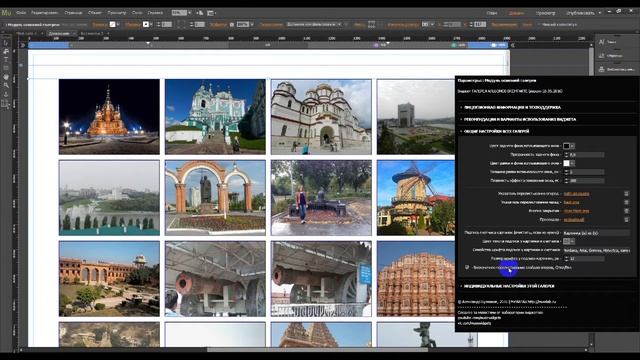Select the red windmill thumbnail
This screenshot has width=640, height=360.
click(416, 198)
